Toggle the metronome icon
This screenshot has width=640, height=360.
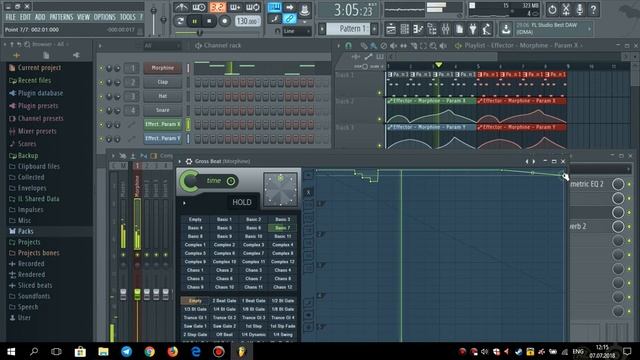click(x=181, y=7)
